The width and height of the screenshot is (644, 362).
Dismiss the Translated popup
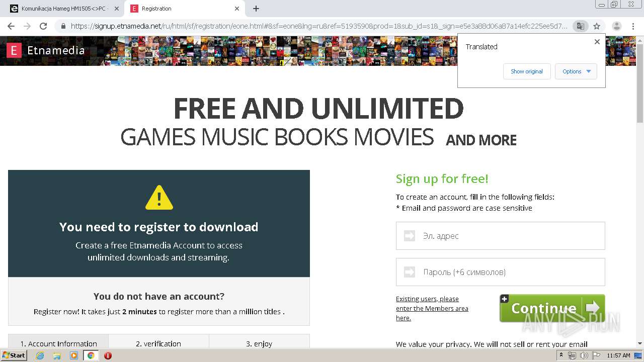click(597, 42)
